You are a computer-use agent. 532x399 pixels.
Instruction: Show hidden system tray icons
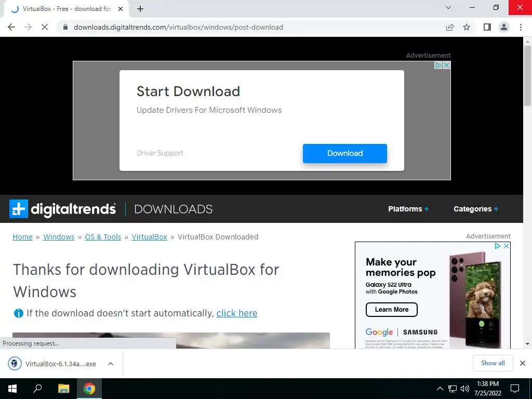pos(440,389)
